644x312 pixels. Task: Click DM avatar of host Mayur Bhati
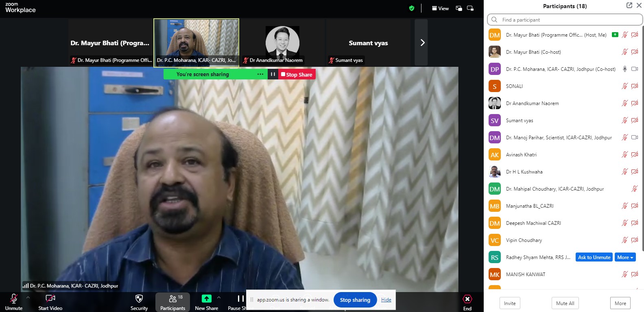495,35
